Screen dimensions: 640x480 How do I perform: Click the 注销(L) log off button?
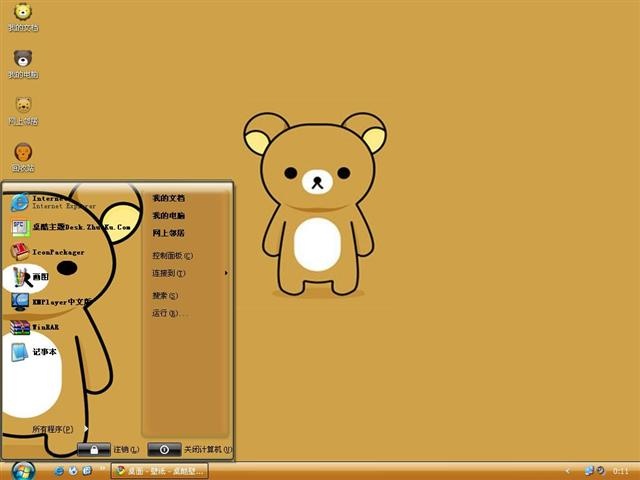[109, 450]
